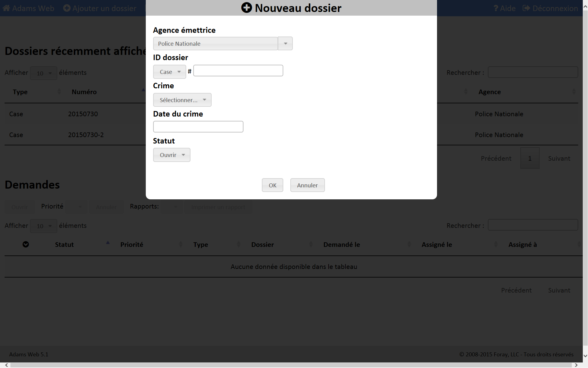Click the ID dossier number field

[238, 71]
